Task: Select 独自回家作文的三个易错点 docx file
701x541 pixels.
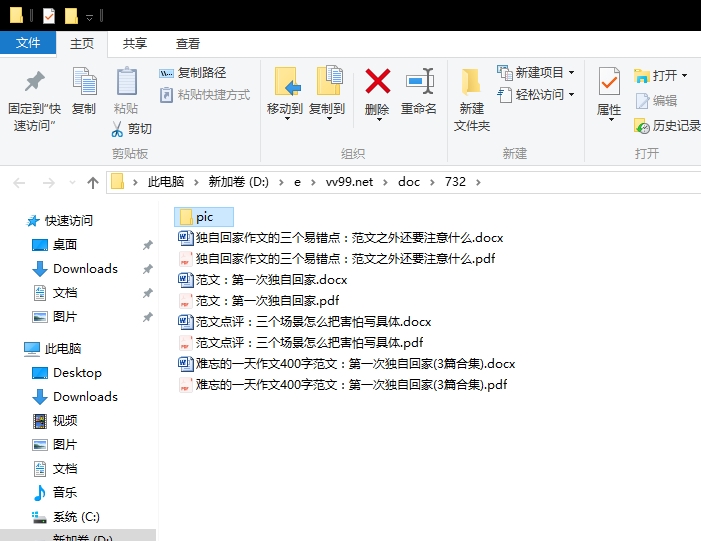Action: tap(341, 237)
